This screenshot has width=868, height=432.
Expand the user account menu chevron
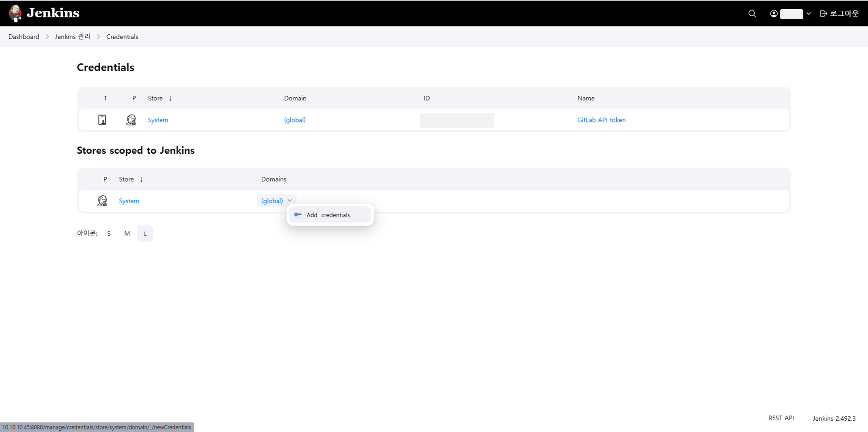tap(809, 14)
